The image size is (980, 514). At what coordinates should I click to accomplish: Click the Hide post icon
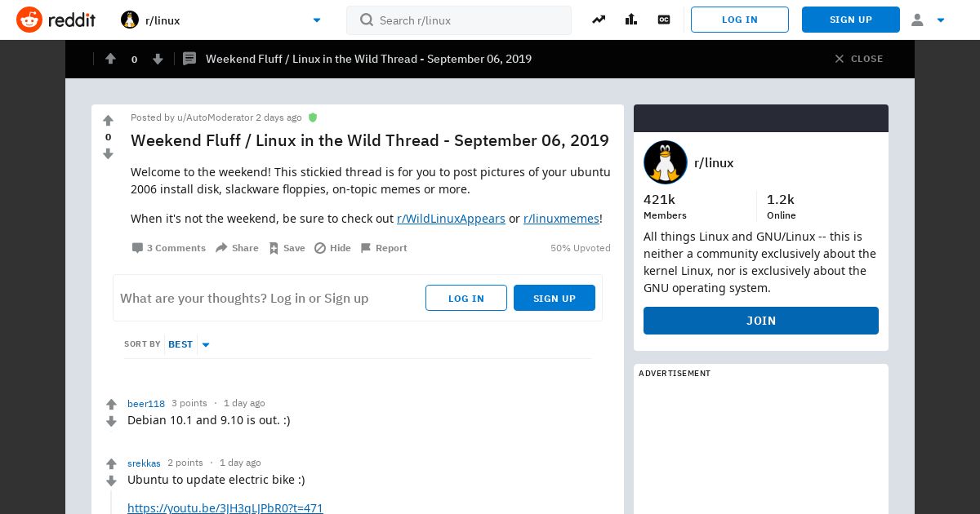click(x=320, y=248)
